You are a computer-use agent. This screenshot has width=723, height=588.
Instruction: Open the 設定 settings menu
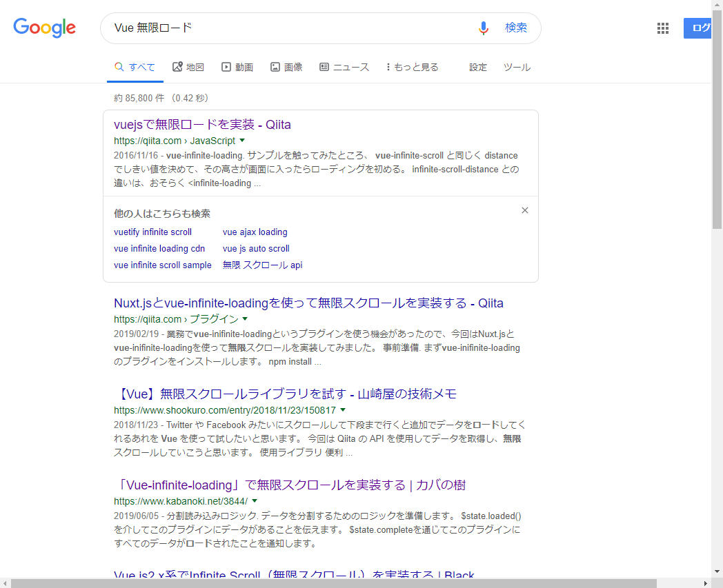click(477, 67)
